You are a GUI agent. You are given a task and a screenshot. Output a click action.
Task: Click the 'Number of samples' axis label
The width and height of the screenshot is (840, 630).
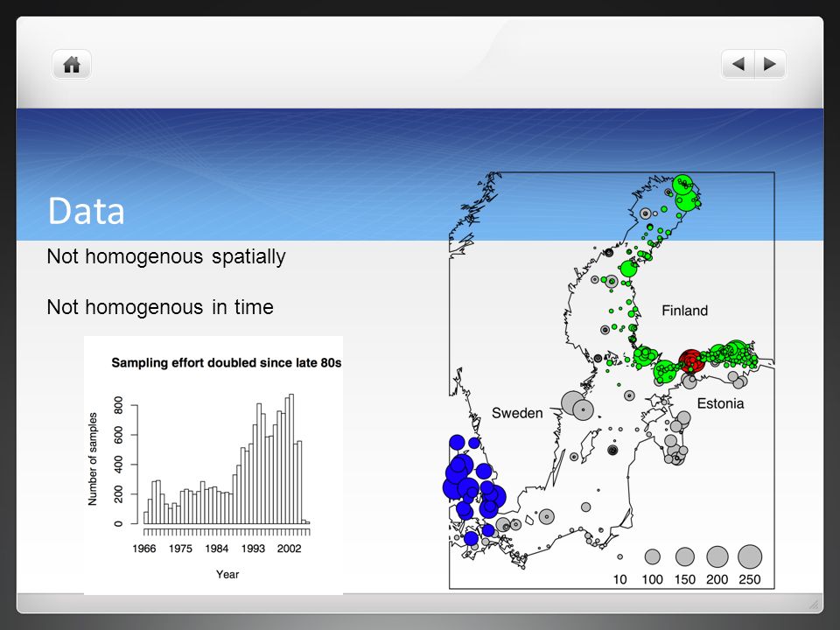(92, 459)
